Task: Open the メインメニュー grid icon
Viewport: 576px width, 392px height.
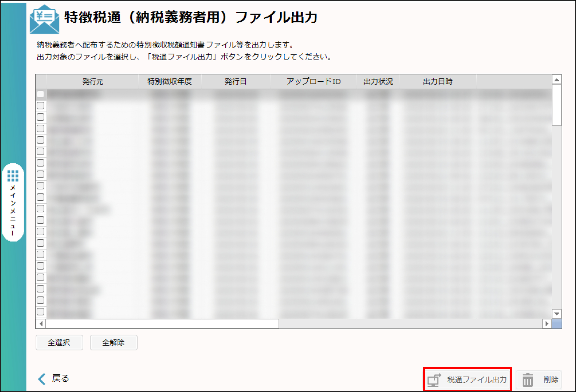Action: point(13,176)
